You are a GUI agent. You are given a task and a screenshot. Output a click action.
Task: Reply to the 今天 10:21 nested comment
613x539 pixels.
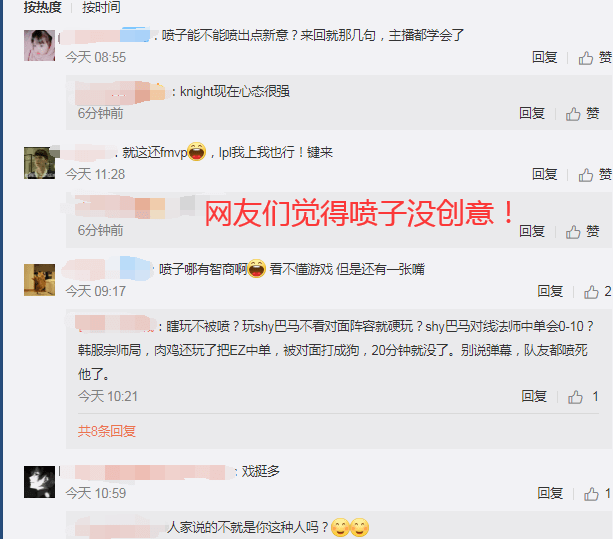tap(534, 396)
